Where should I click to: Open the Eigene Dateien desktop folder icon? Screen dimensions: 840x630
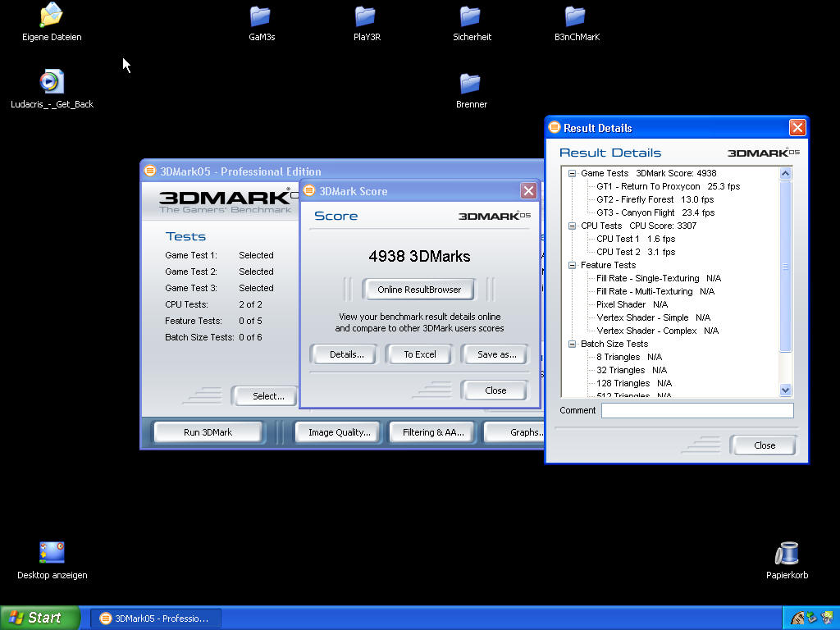click(52, 15)
